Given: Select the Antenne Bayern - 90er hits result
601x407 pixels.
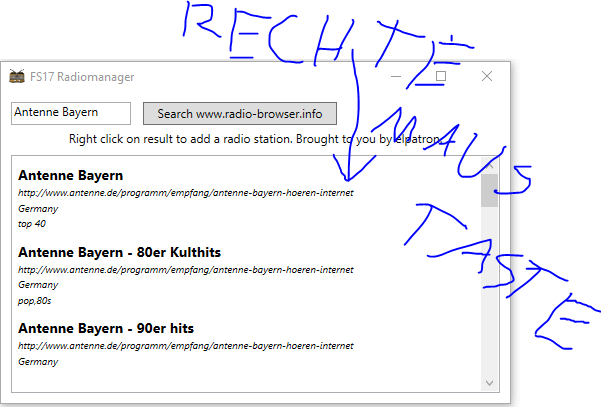Looking at the screenshot, I should [x=106, y=328].
